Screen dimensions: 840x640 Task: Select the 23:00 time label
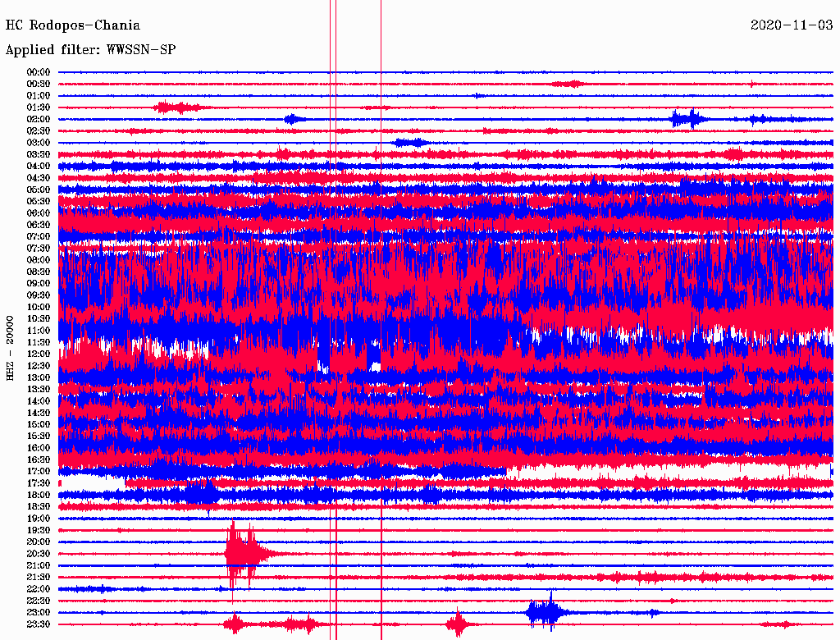(39, 613)
